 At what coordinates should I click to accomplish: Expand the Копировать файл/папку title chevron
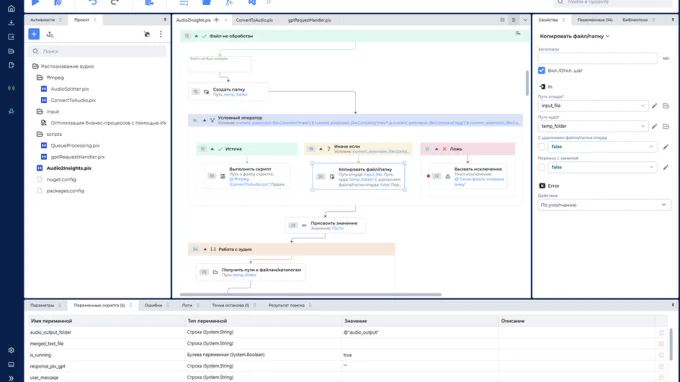(x=608, y=36)
